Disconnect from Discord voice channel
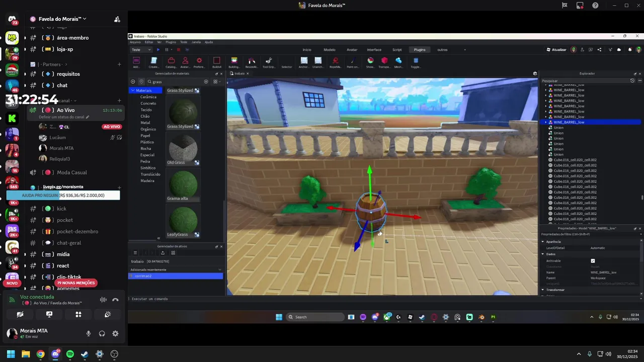Viewport: 644px width, 362px height. [x=115, y=300]
